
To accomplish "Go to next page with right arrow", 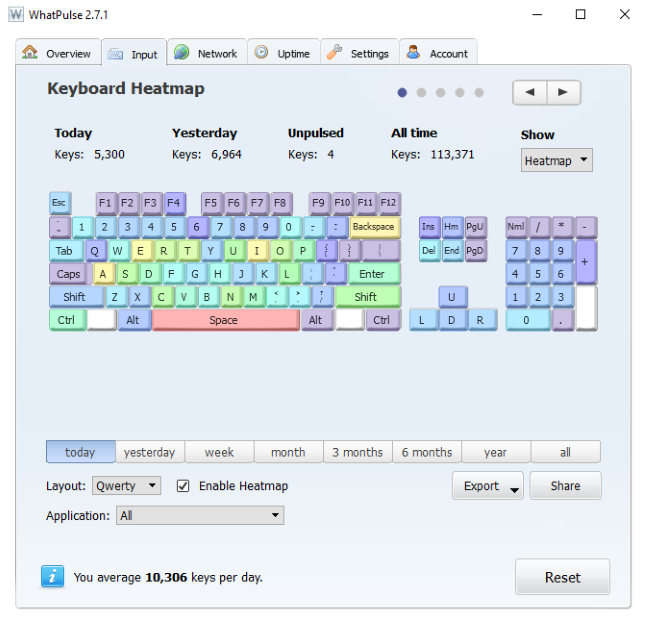I will click(563, 92).
